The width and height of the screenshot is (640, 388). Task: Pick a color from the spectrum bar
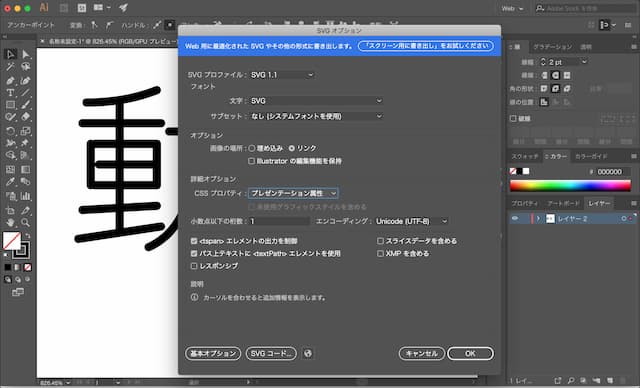pyautogui.click(x=570, y=186)
